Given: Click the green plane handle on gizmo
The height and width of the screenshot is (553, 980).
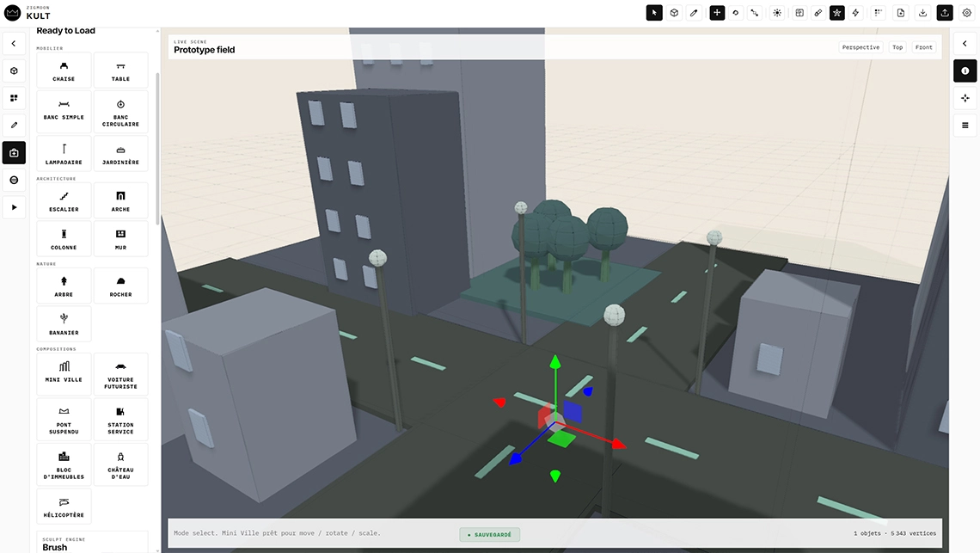Looking at the screenshot, I should (x=561, y=439).
